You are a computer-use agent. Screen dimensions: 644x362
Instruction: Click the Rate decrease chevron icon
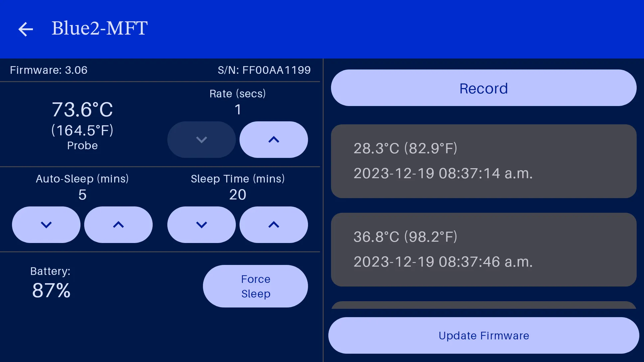pos(201,140)
